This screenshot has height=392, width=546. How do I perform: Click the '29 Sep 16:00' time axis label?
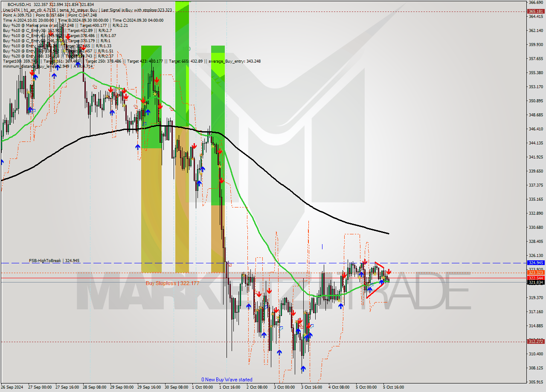coord(149,387)
